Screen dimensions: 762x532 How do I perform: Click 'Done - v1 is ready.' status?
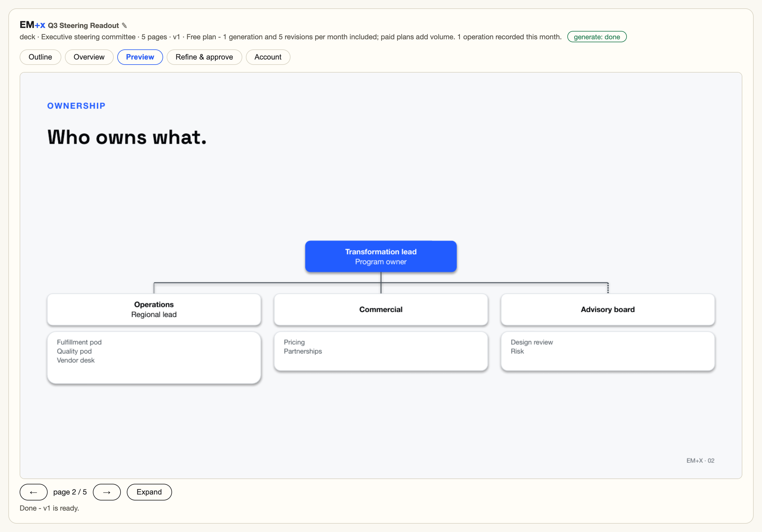[49, 508]
